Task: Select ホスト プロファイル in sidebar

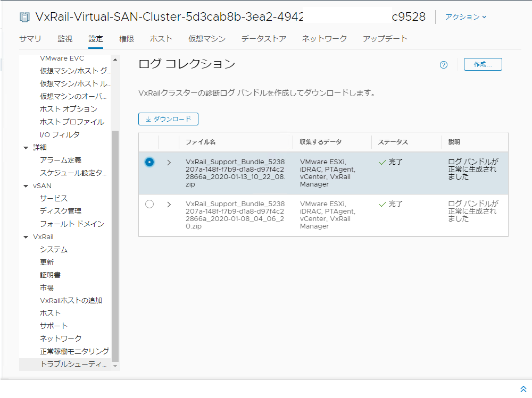Action: (72, 122)
